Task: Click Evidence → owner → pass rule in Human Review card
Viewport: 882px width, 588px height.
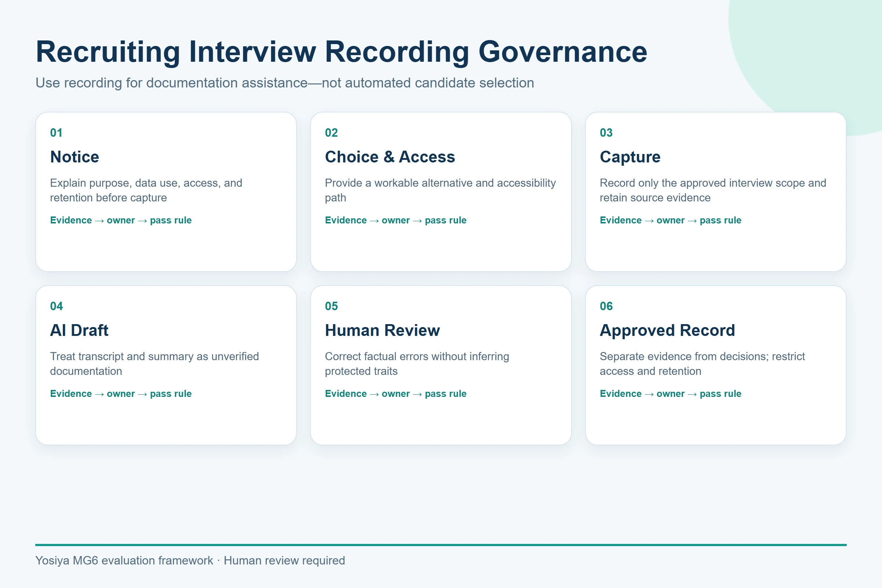Action: click(x=396, y=394)
